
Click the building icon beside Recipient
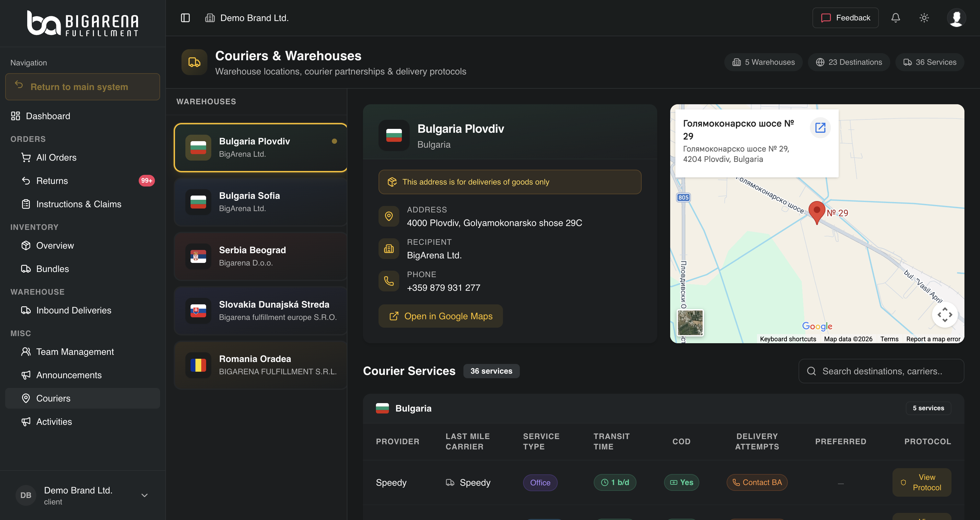tap(389, 249)
